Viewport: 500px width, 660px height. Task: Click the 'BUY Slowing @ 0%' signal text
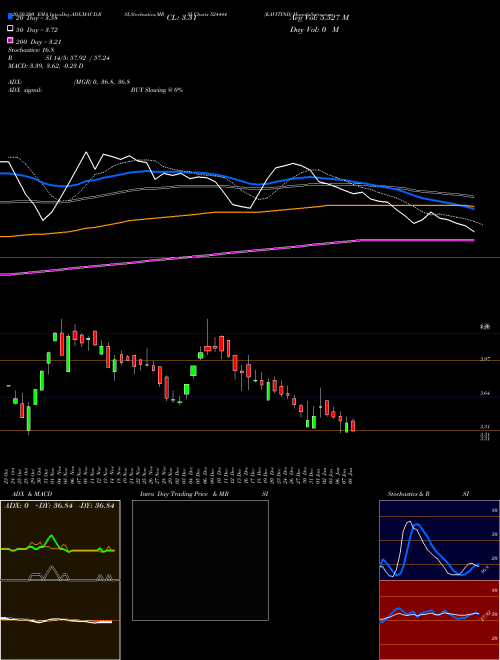tap(157, 90)
